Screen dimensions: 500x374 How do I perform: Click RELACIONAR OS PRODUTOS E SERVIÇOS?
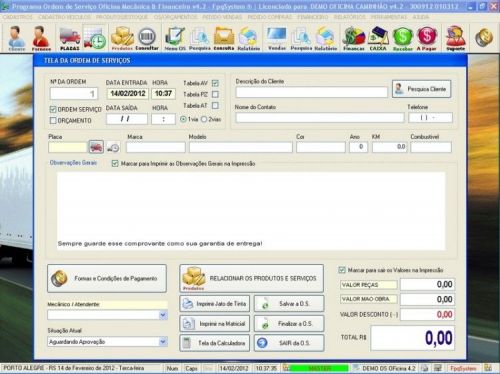point(251,278)
